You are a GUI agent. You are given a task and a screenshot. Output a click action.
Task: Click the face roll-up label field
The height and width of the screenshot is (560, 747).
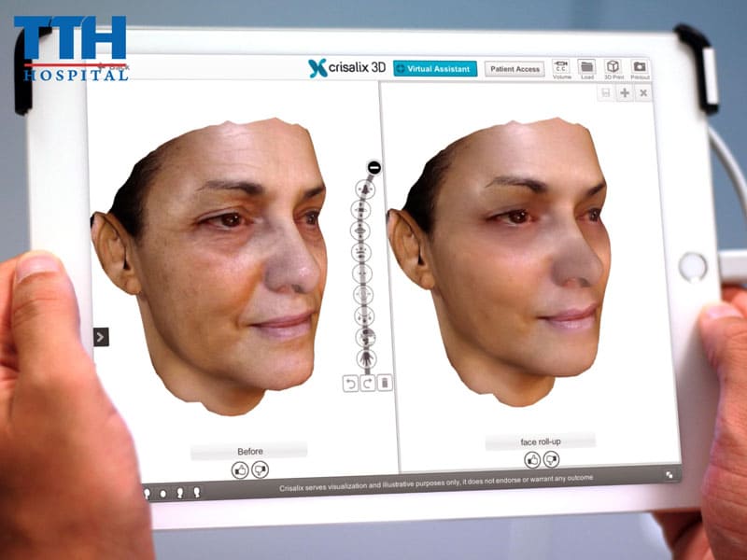541,441
